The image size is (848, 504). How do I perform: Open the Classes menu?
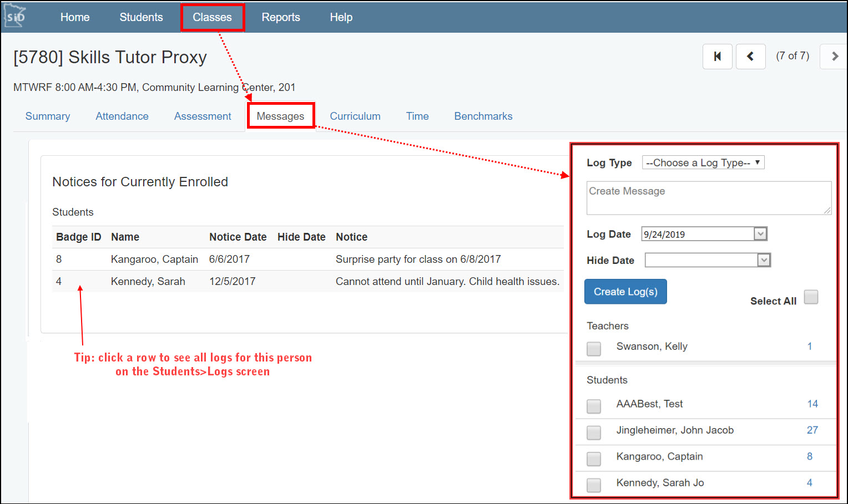pyautogui.click(x=212, y=17)
